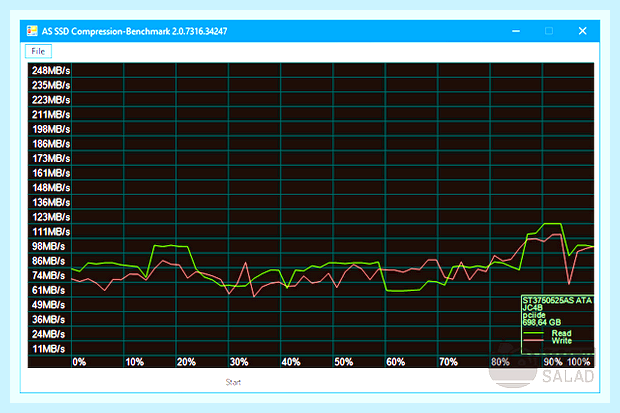Image resolution: width=620 pixels, height=413 pixels.
Task: Click the 698,64 GB capacity text
Action: tap(542, 323)
